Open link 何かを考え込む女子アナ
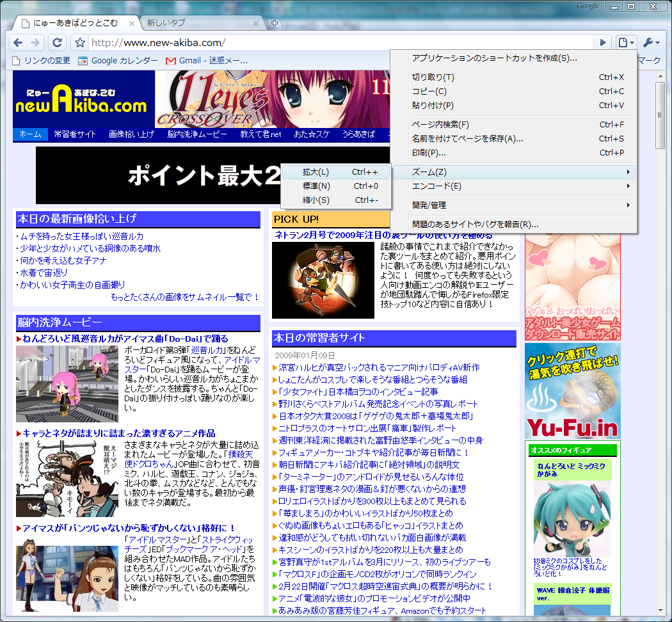 click(x=63, y=260)
